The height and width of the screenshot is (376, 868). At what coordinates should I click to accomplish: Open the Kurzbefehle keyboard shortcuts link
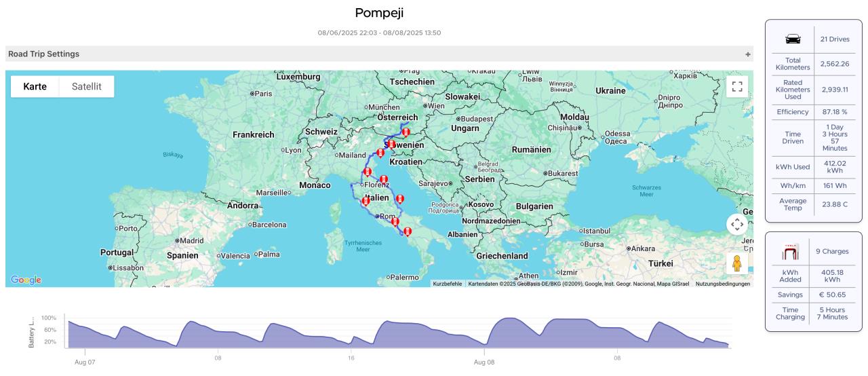(448, 284)
